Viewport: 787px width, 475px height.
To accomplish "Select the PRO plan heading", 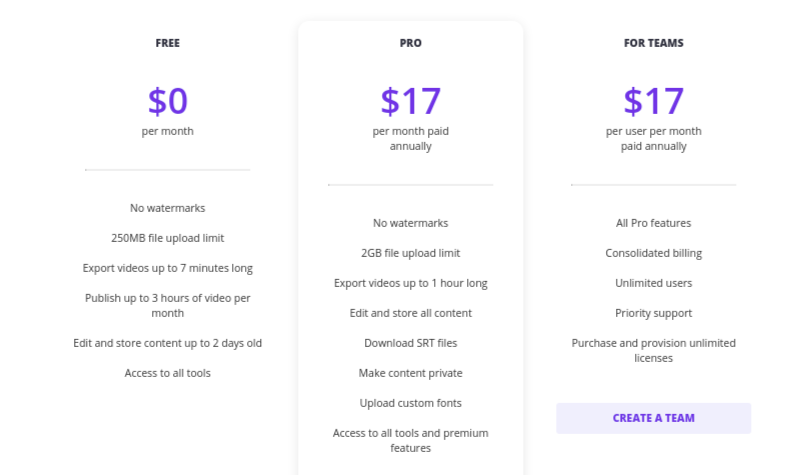I will pyautogui.click(x=411, y=43).
